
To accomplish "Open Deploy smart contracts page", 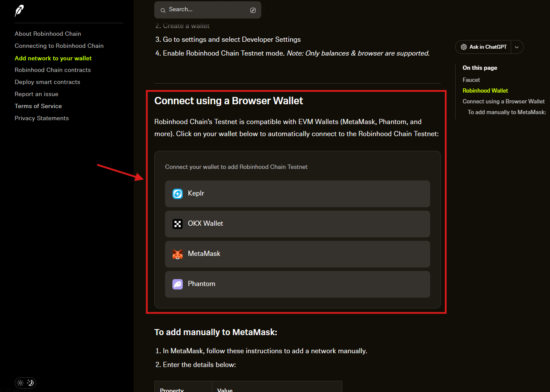I will tap(47, 82).
